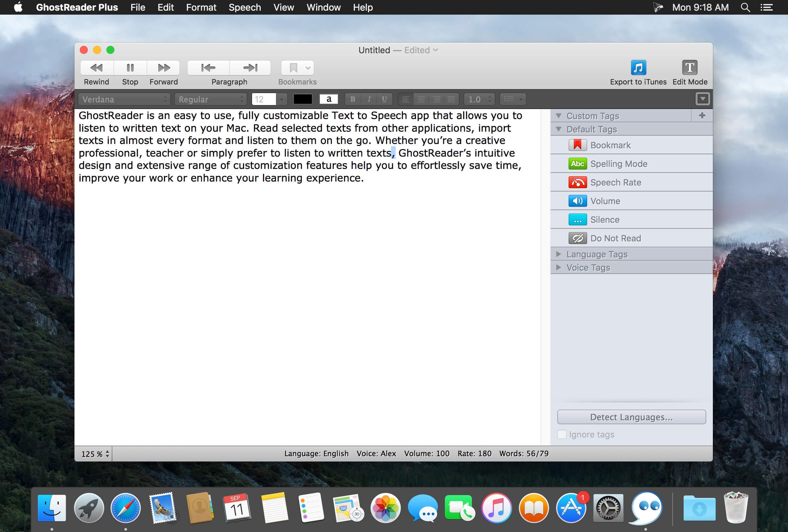Open the Verdana font dropdown
788x532 pixels.
(124, 99)
